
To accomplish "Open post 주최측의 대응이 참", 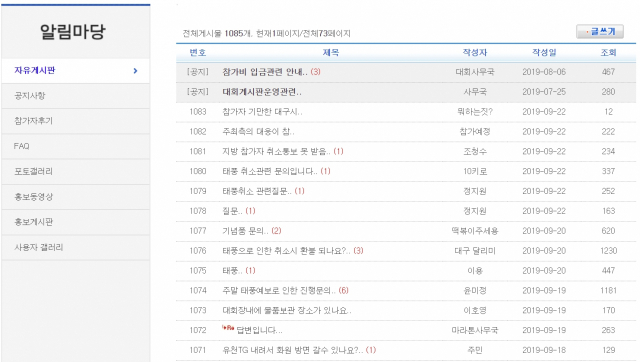I will (x=258, y=132).
